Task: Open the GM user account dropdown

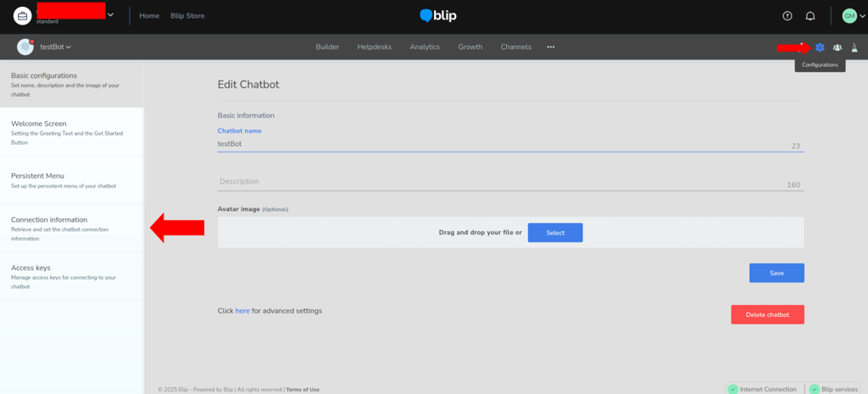Action: pos(852,16)
